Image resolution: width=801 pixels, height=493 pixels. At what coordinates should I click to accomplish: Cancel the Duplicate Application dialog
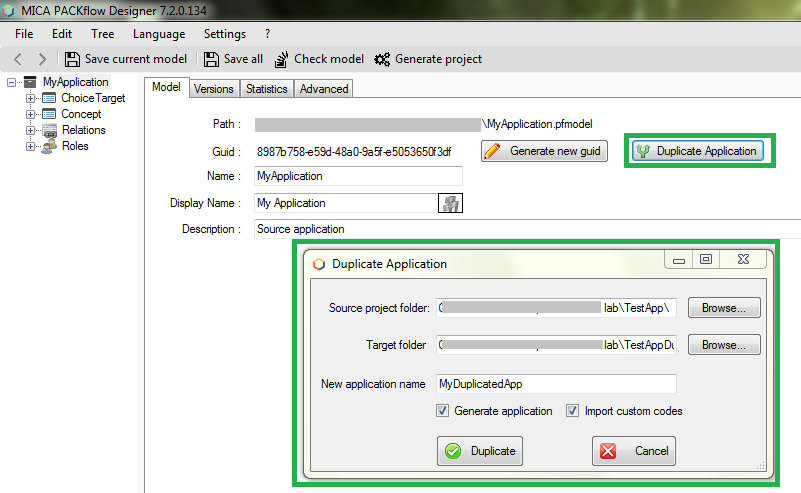coord(634,451)
